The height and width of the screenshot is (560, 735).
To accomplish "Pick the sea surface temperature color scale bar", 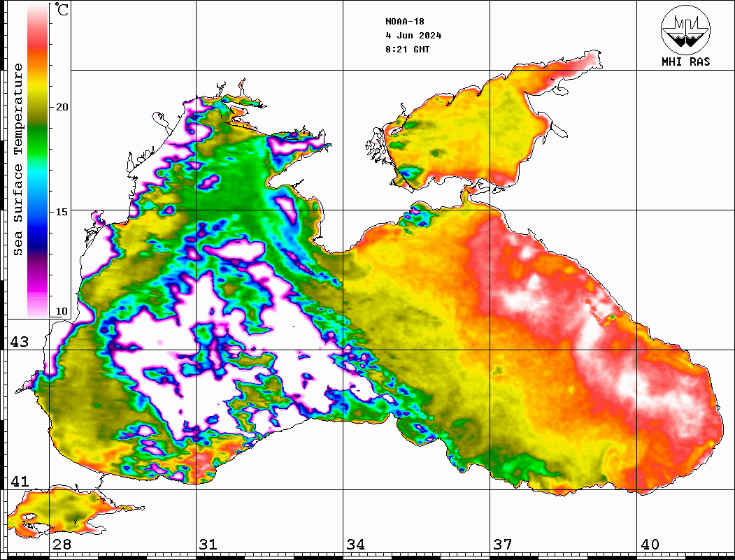I will pyautogui.click(x=38, y=160).
